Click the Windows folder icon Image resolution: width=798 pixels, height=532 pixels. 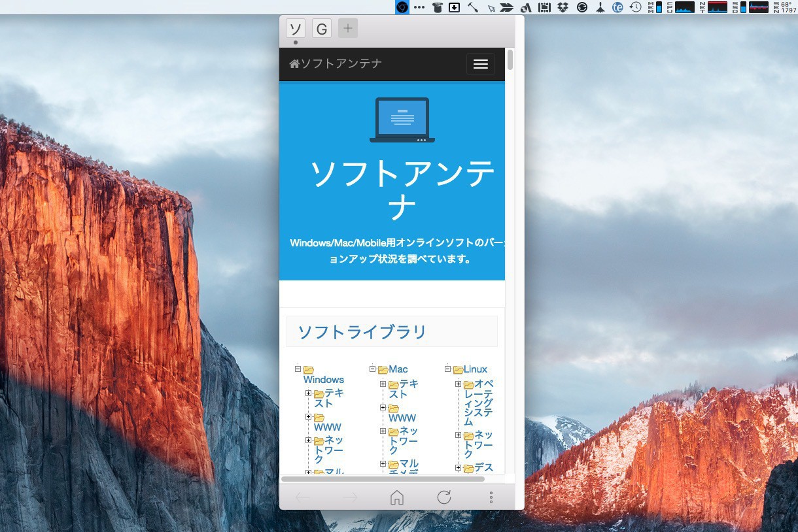309,370
